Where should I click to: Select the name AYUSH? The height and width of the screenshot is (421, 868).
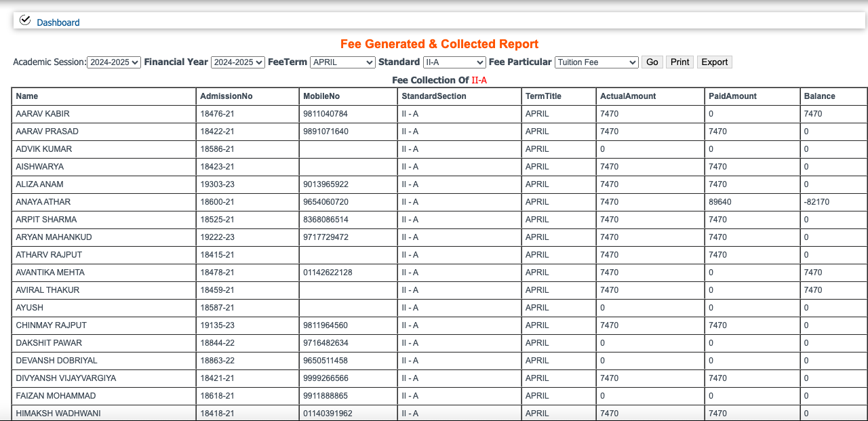(30, 308)
